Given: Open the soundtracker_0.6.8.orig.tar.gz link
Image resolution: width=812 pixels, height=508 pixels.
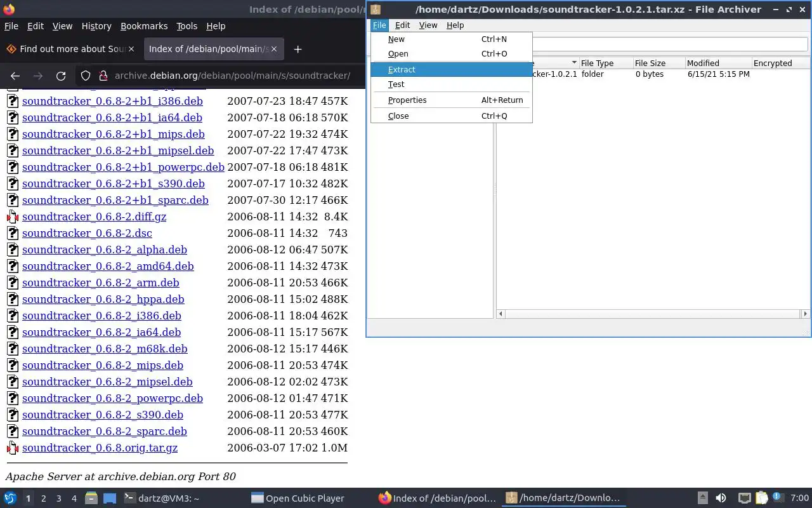Looking at the screenshot, I should coord(100,448).
